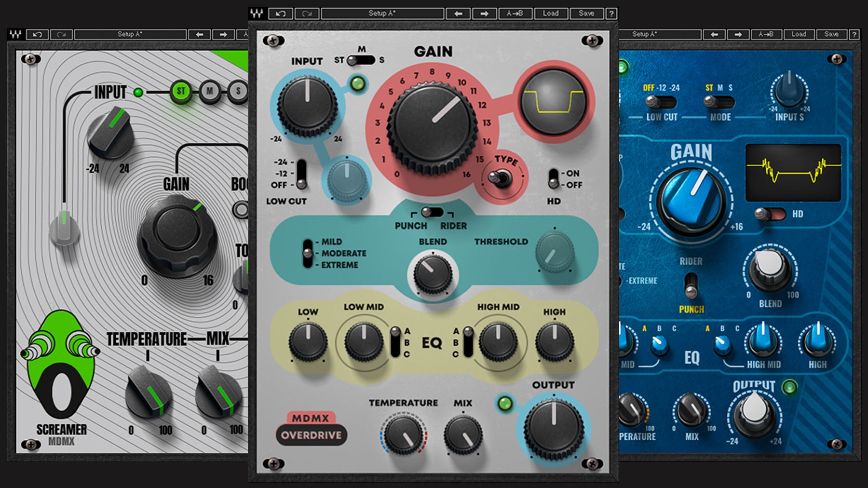Click Save in the blue plugin toolbar
This screenshot has height=488, width=868.
831,34
